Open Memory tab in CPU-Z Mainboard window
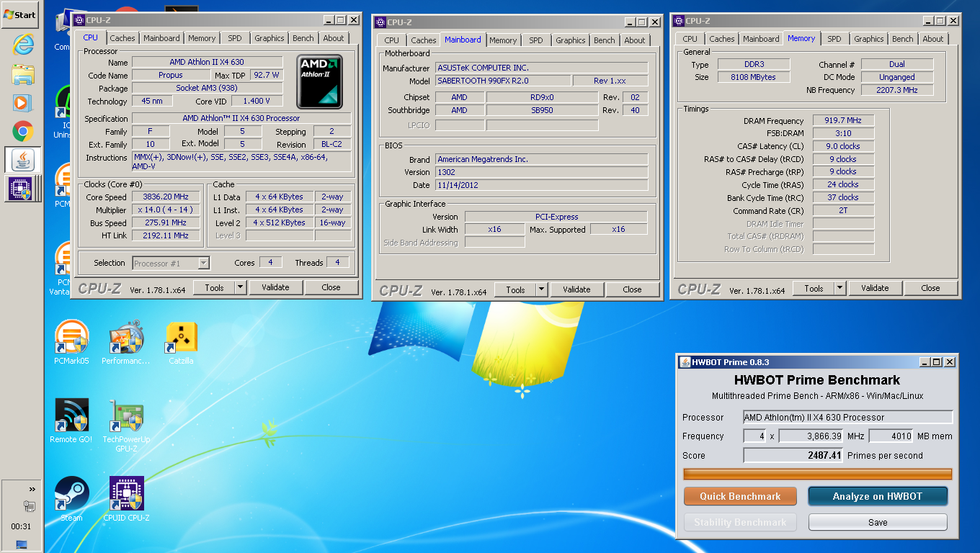 [503, 40]
